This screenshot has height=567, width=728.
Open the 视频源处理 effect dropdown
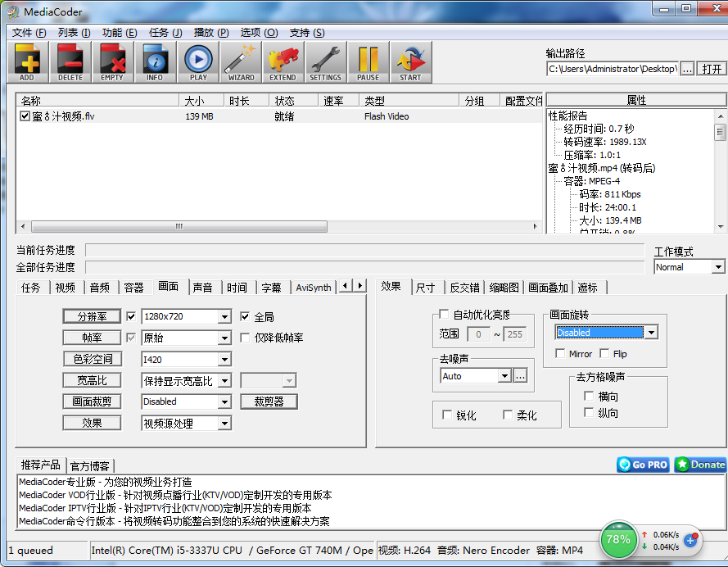coord(224,423)
